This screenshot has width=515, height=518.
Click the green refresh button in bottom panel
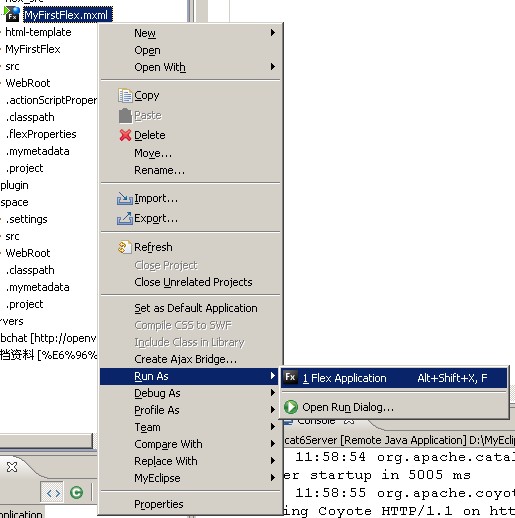coord(76,492)
